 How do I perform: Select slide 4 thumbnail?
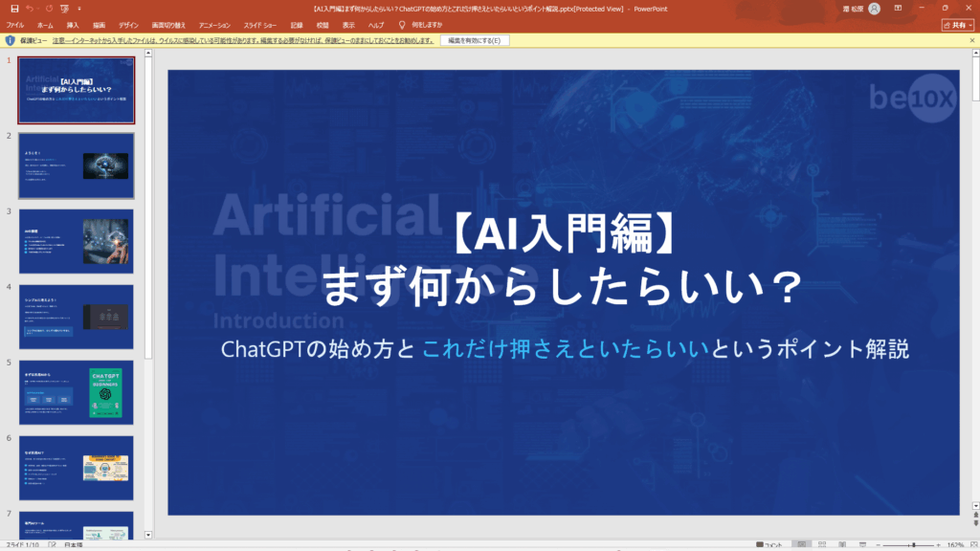coord(77,317)
